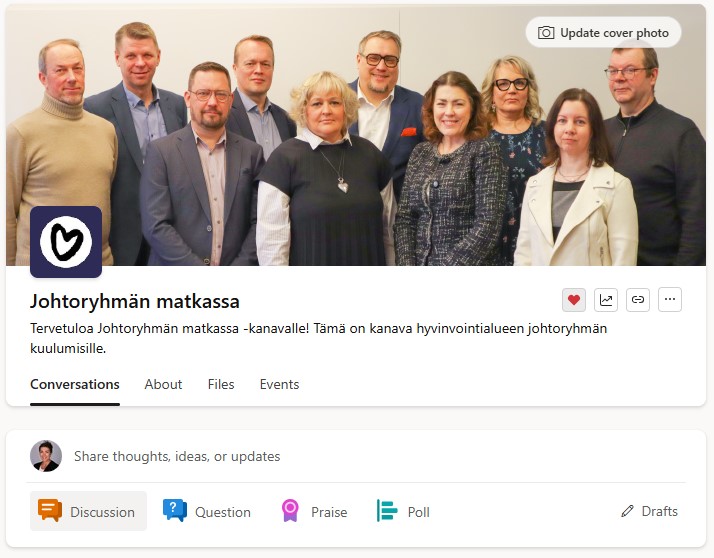Screen dimensions: 714x558
Task: Go to the Events tab
Action: coord(279,384)
